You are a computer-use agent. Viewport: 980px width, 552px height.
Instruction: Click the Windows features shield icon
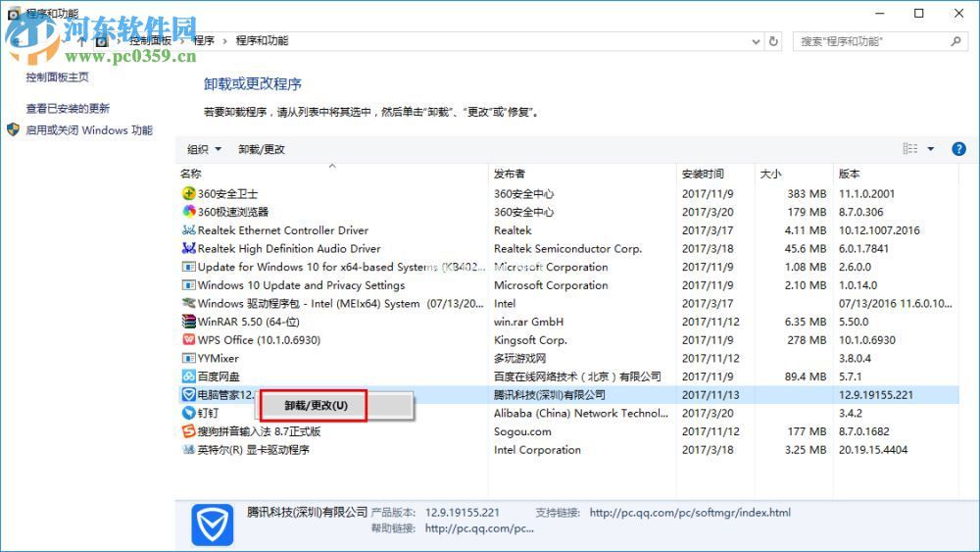tap(13, 130)
